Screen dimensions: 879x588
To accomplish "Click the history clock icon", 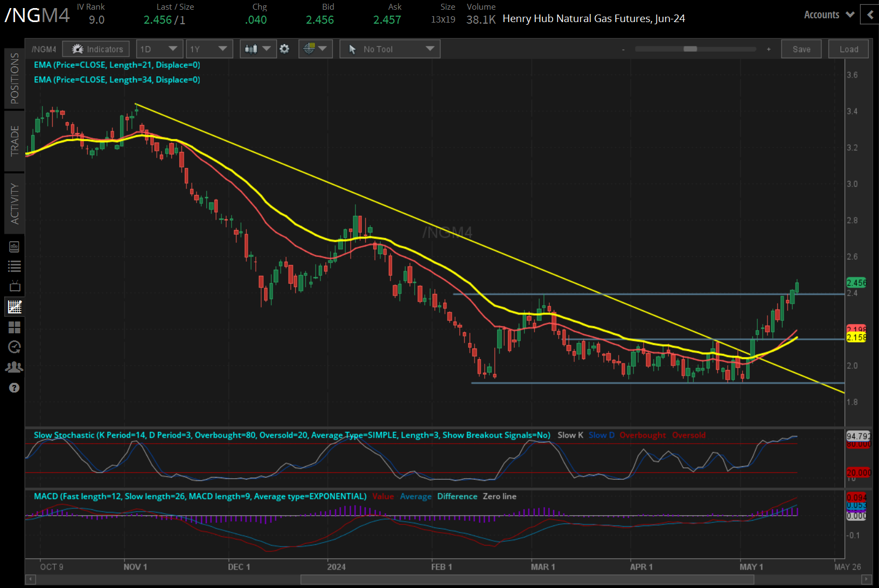I will click(x=15, y=347).
